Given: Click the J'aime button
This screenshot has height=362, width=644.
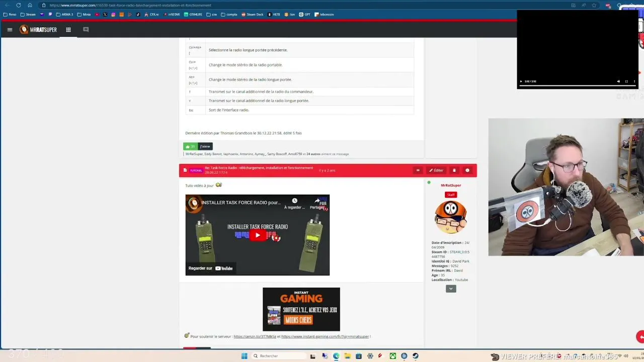Looking at the screenshot, I should [205, 146].
